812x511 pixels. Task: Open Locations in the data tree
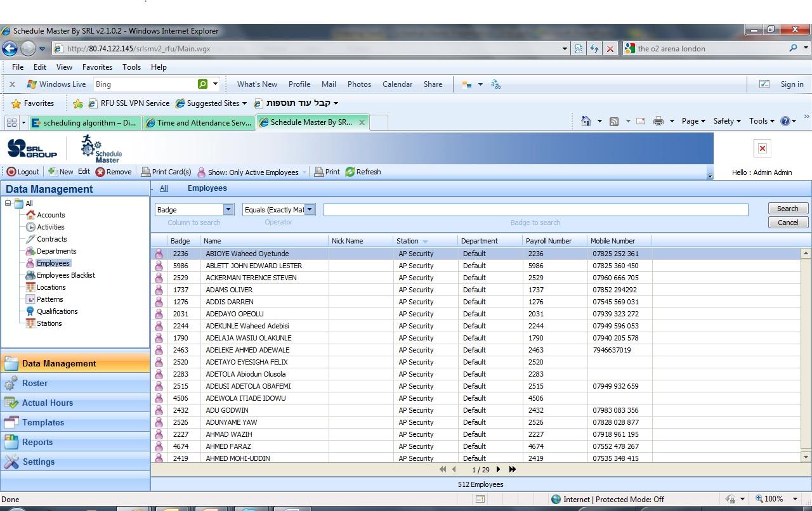click(51, 287)
